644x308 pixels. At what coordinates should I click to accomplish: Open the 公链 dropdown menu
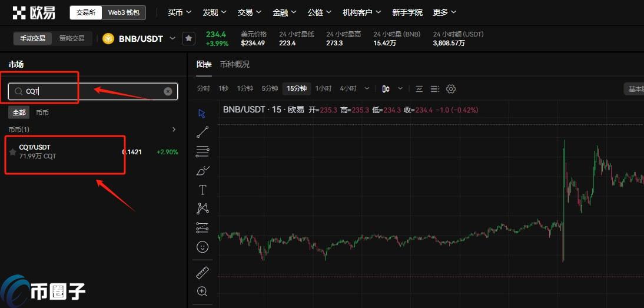tap(320, 13)
